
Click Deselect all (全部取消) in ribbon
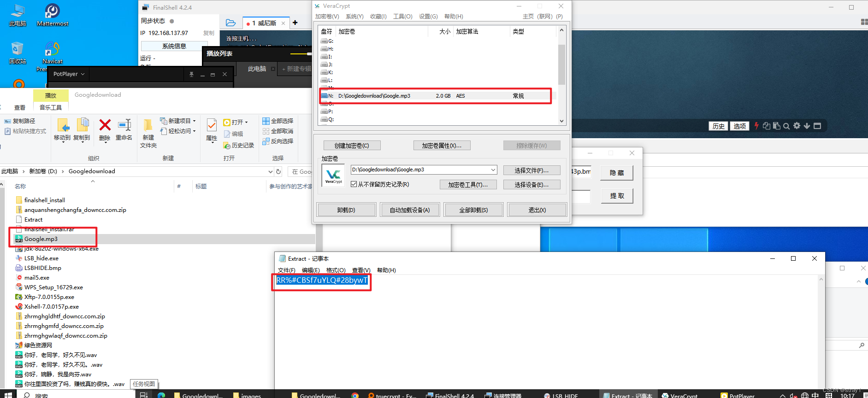click(278, 131)
